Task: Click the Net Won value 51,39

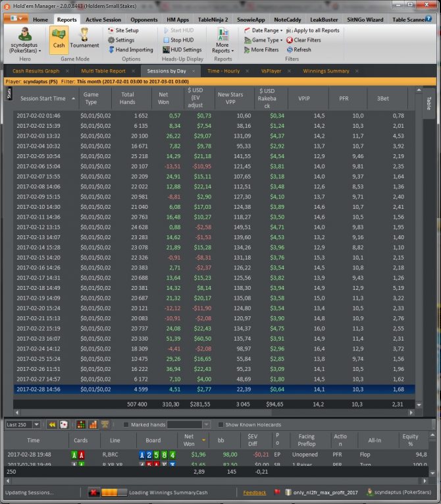Action: click(173, 339)
